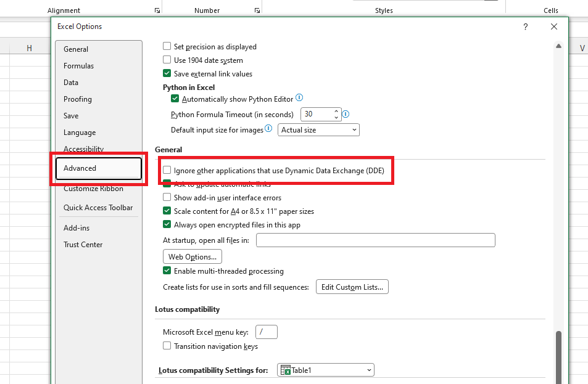Screen dimensions: 588x384
Task: Check Ignore other applications that use DDE
Action: 167,170
